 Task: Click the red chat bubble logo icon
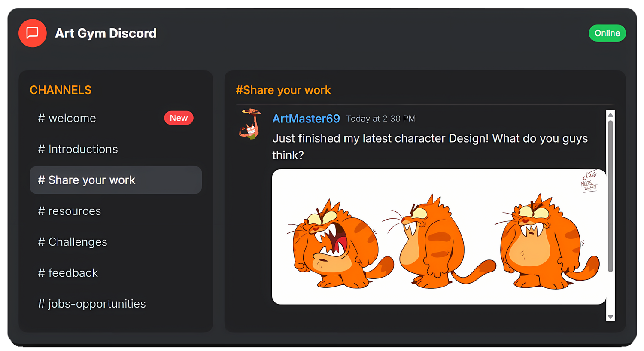pyautogui.click(x=33, y=33)
